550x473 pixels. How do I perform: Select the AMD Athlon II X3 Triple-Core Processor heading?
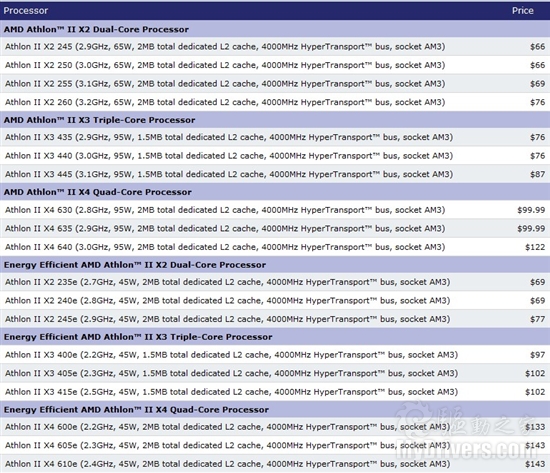[275, 120]
